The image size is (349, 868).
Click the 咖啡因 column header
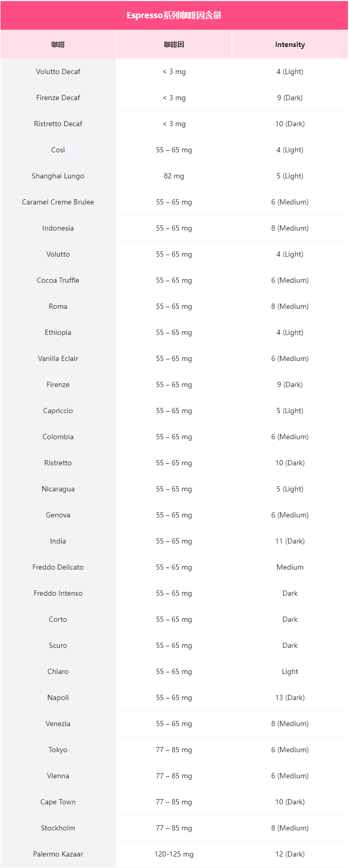pos(174,44)
